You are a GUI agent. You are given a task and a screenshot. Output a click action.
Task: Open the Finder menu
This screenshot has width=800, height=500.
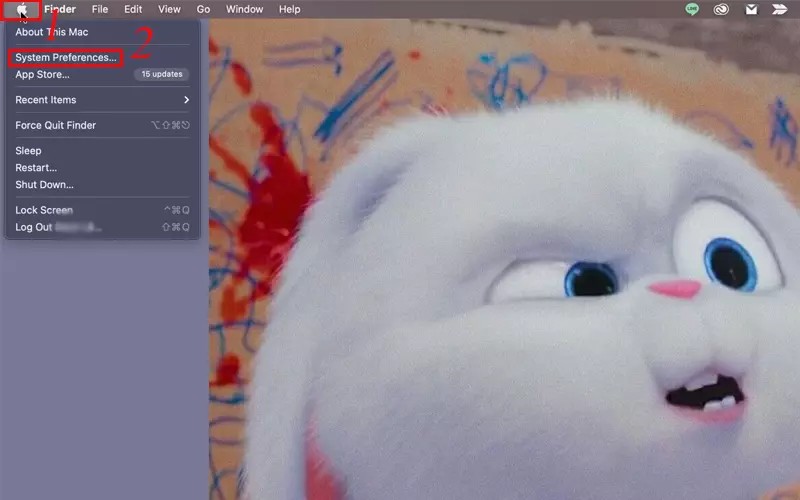tap(60, 9)
